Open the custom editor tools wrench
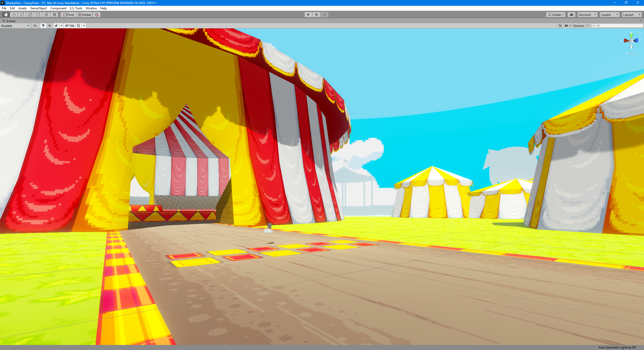 54,15
